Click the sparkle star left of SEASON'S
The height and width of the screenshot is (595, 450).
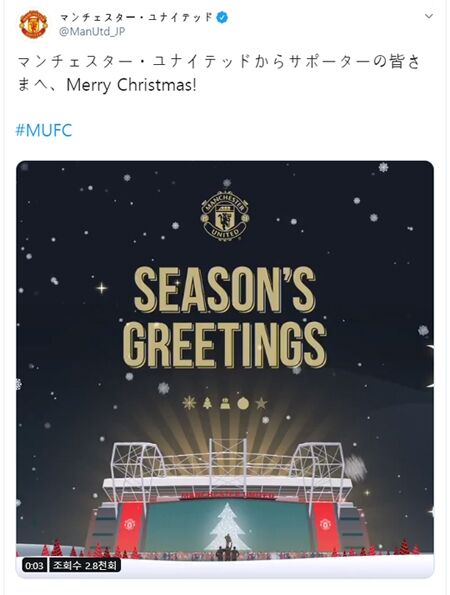(101, 288)
